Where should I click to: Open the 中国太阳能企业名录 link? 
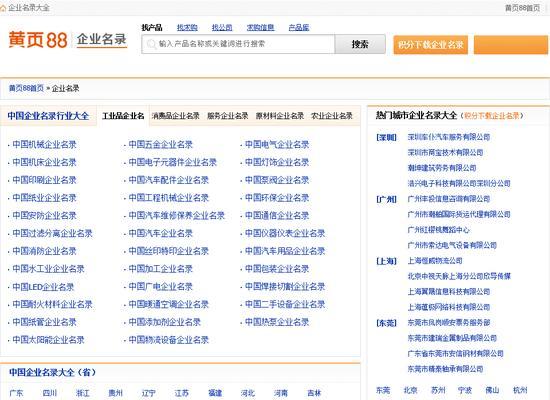[x=48, y=340]
